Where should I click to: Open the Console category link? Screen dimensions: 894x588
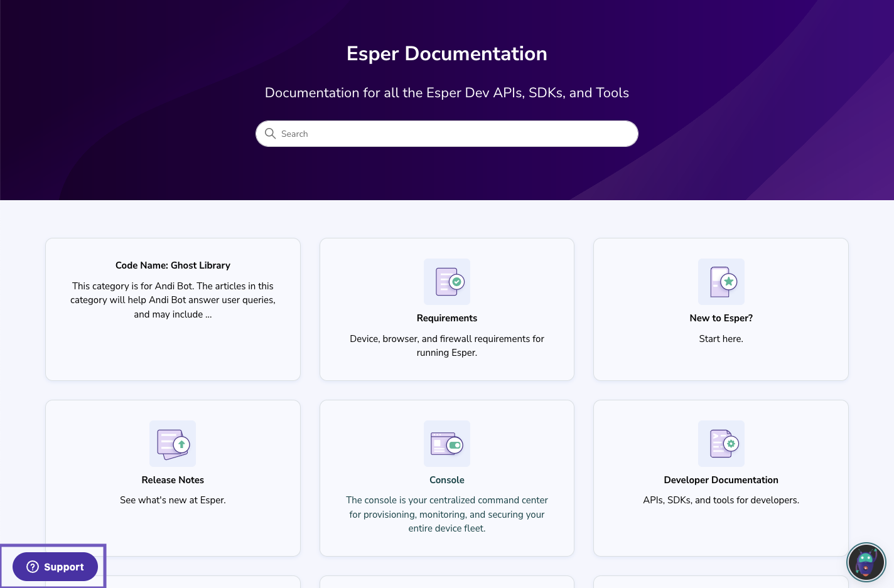point(446,479)
